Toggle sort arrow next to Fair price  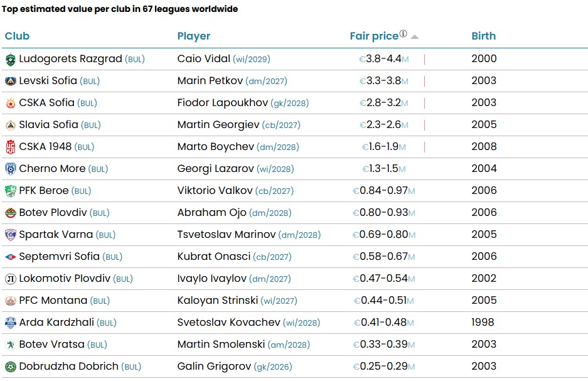[x=415, y=37]
